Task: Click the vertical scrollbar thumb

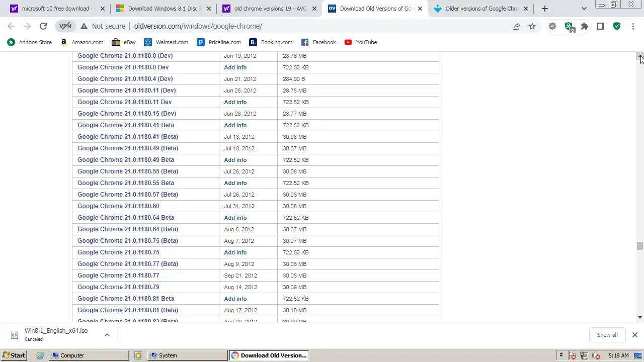Action: pos(640,246)
